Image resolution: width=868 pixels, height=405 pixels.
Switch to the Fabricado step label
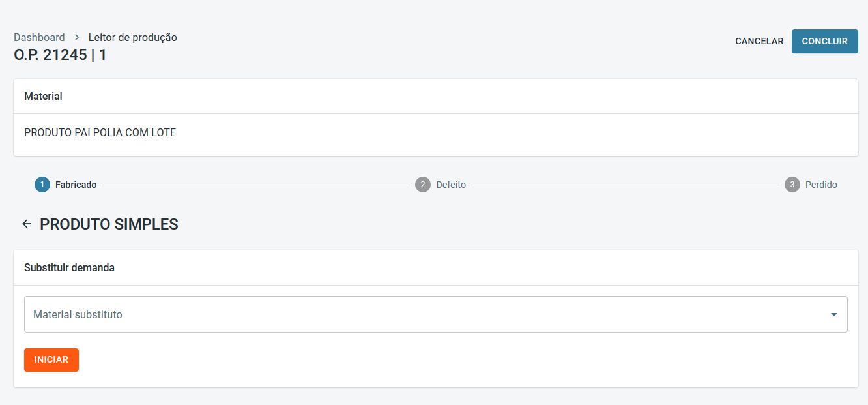(76, 185)
